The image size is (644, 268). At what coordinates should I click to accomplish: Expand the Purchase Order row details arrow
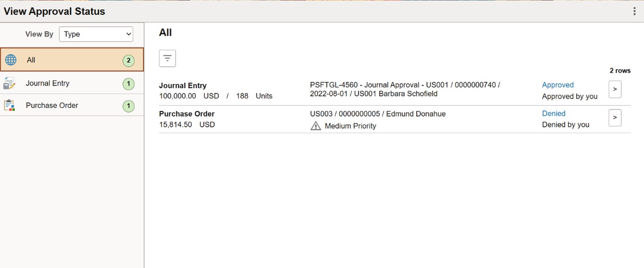(615, 118)
